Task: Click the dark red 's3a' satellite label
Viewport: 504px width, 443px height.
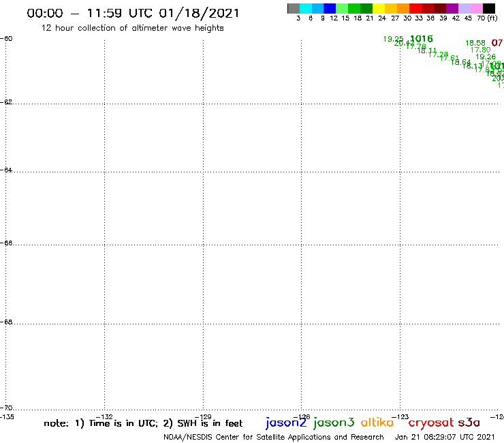Action: point(469,423)
